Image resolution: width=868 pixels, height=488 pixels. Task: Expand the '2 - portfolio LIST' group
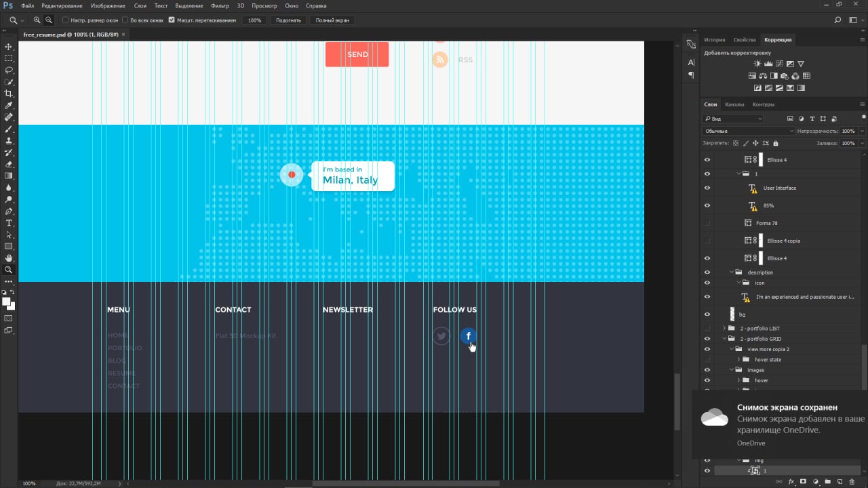724,328
